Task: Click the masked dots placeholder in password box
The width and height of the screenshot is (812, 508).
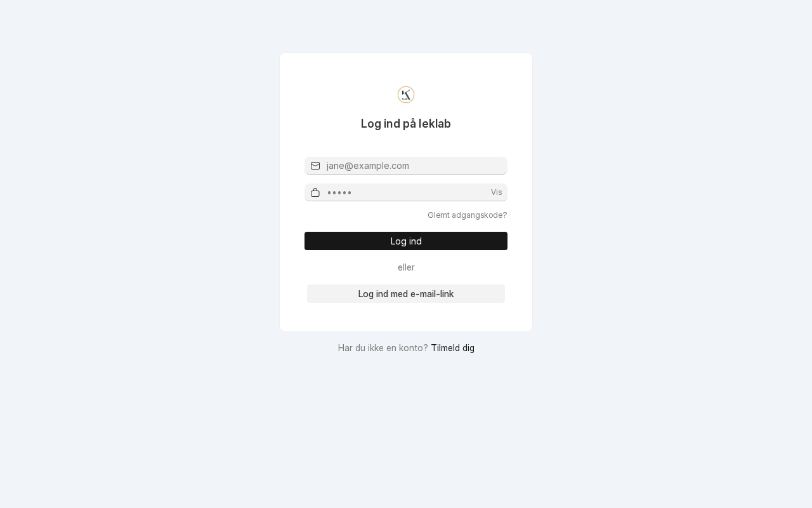Action: click(x=339, y=193)
